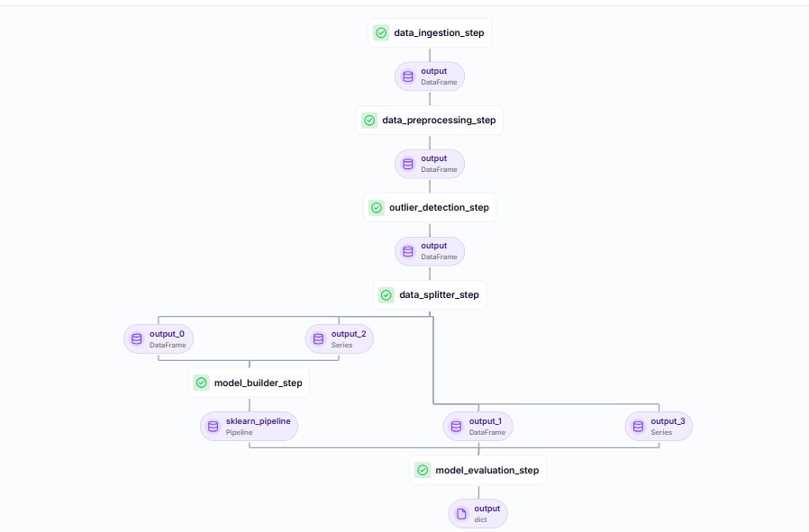The height and width of the screenshot is (532, 809).
Task: Click the output_3 Series database icon
Action: (639, 427)
